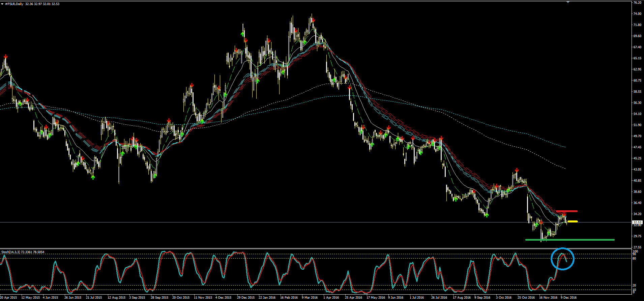644x301 pixels.
Task: Click the 36.40 price axis label
Action: click(x=637, y=203)
